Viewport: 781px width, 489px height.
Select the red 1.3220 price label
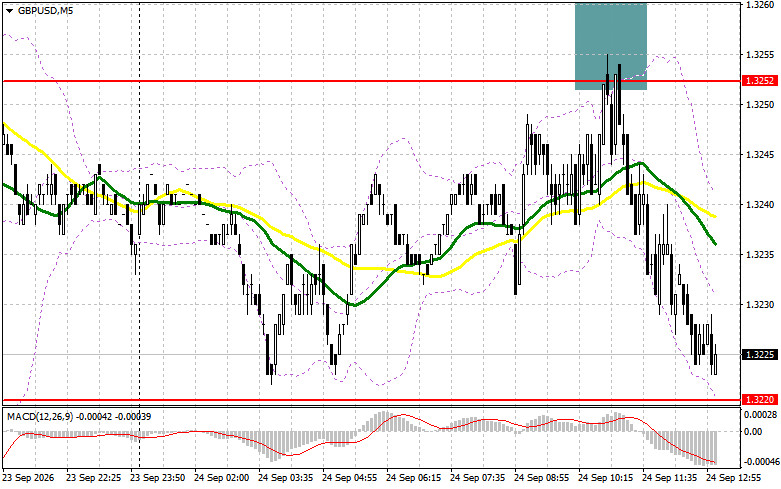760,400
